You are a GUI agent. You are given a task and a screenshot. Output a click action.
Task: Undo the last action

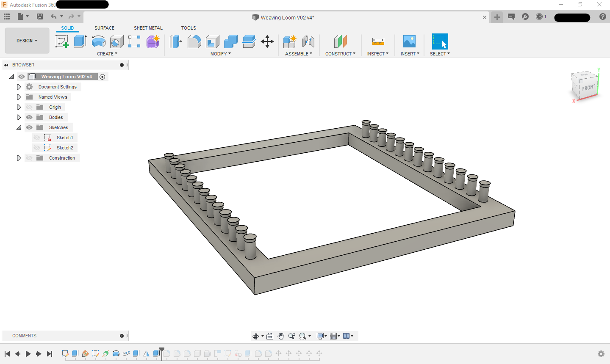[53, 17]
